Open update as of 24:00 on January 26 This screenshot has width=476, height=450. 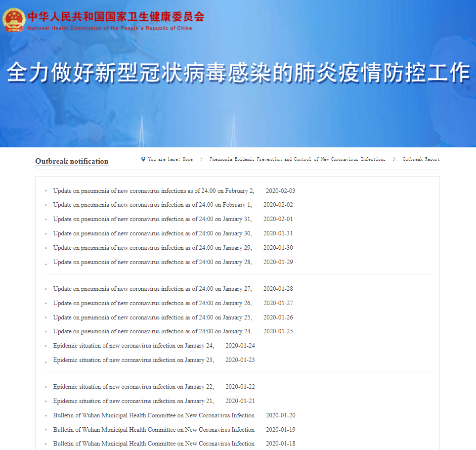(x=152, y=303)
